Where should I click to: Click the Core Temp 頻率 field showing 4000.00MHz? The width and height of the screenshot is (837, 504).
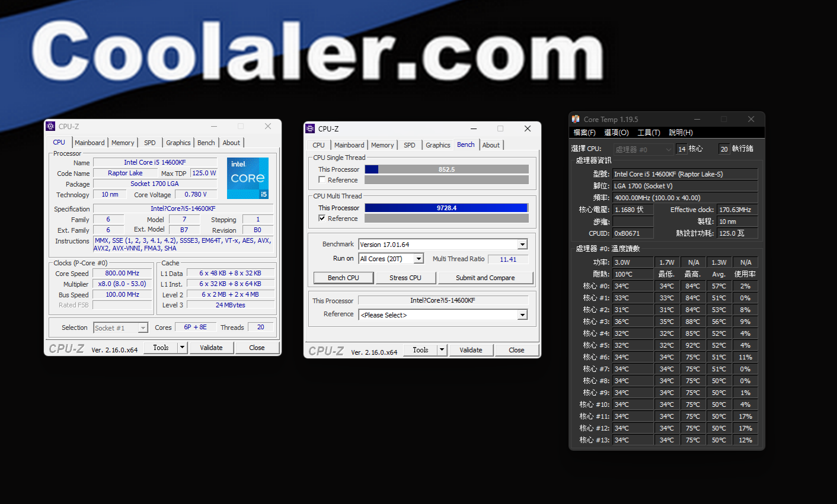[685, 198]
